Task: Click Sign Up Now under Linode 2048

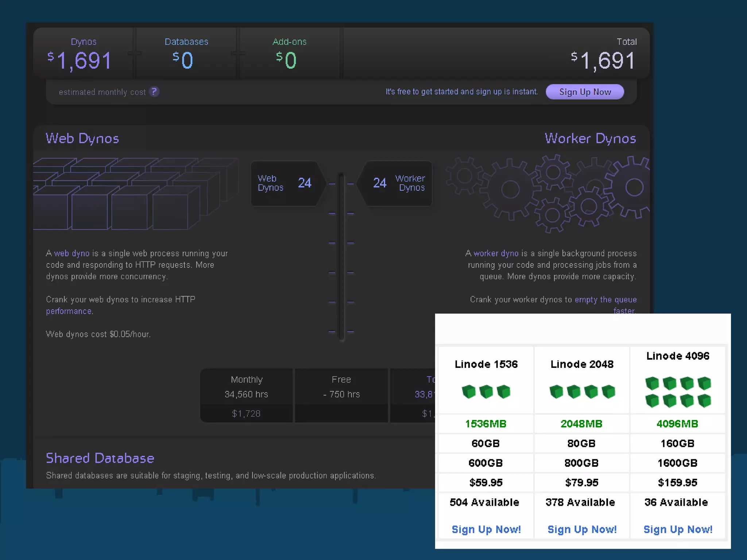Action: pyautogui.click(x=582, y=529)
